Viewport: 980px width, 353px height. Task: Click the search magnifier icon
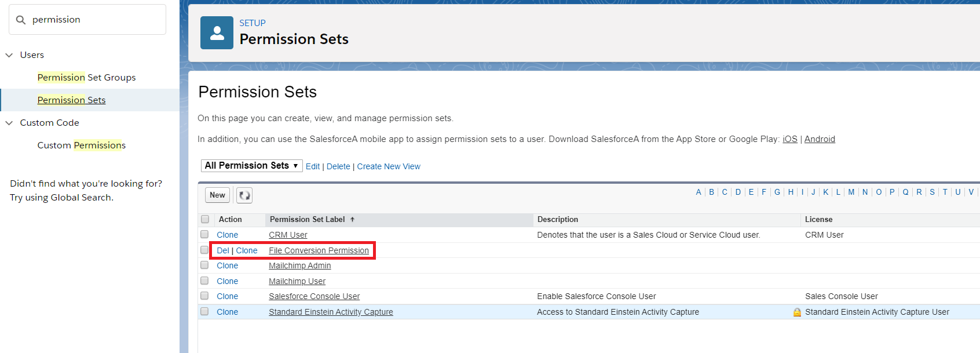(21, 20)
